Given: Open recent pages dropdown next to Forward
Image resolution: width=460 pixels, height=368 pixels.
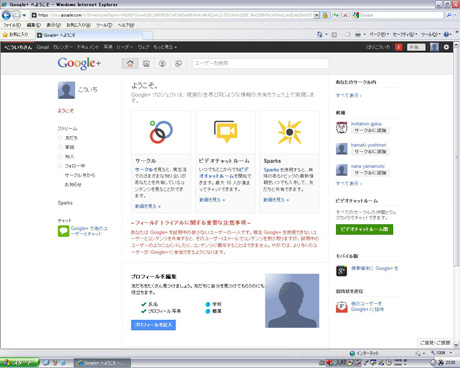Looking at the screenshot, I should tap(24, 15).
